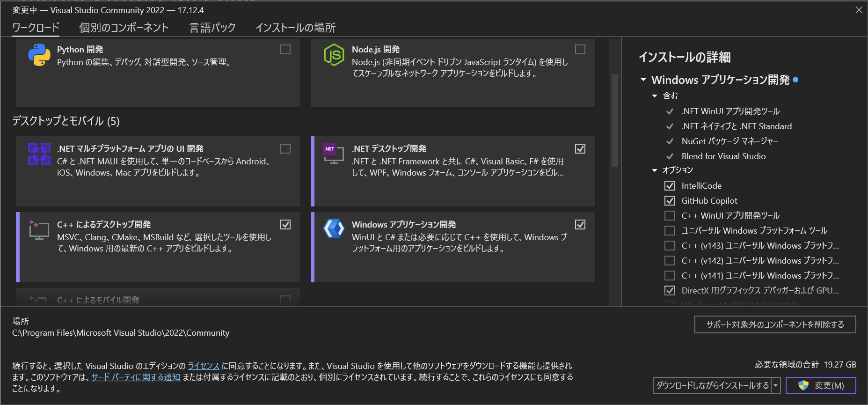The height and width of the screenshot is (405, 868).
Task: Open the install mode dropdown arrow
Action: pyautogui.click(x=776, y=386)
